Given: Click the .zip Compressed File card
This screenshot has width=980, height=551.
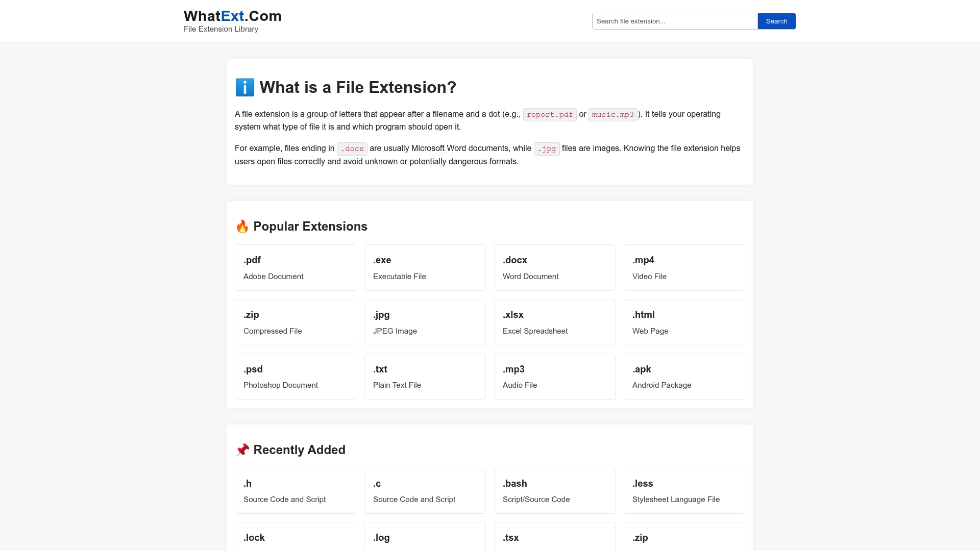Looking at the screenshot, I should [x=295, y=322].
